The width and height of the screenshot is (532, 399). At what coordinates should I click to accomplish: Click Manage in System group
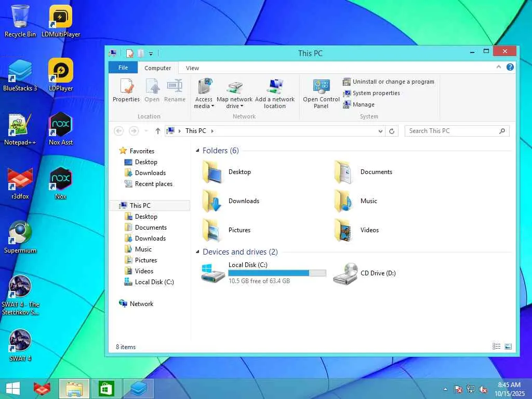click(358, 104)
